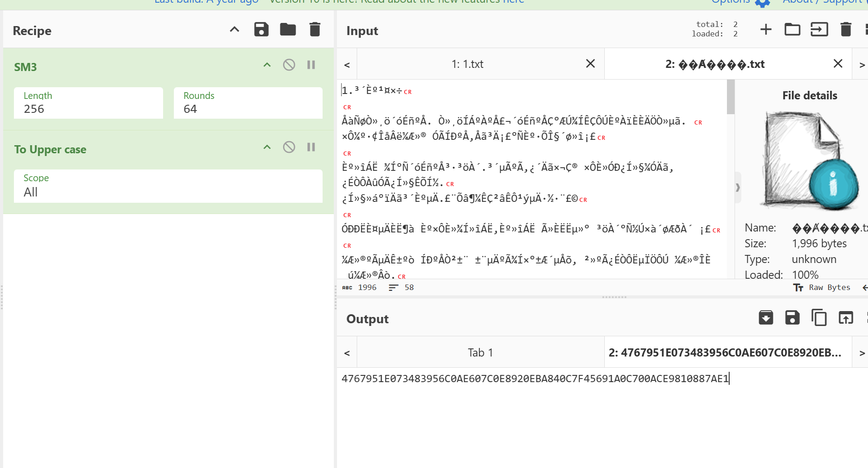Set breakpoint on SM3 operation

(311, 65)
